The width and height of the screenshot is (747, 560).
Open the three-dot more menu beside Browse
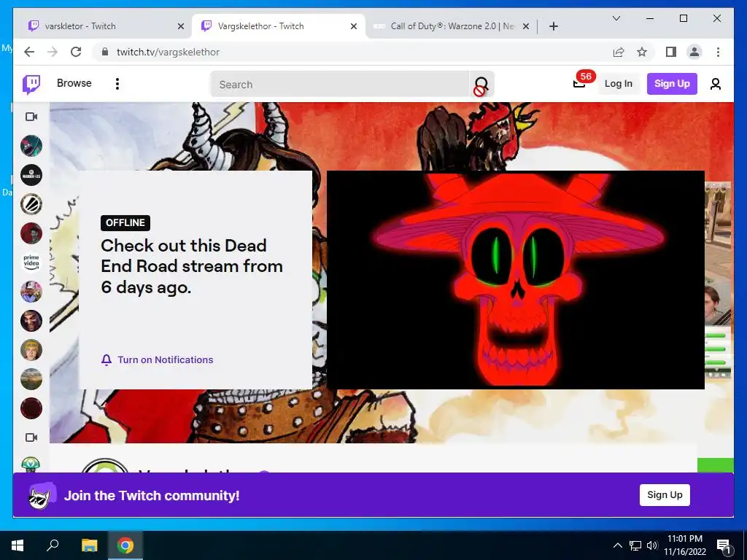click(117, 84)
